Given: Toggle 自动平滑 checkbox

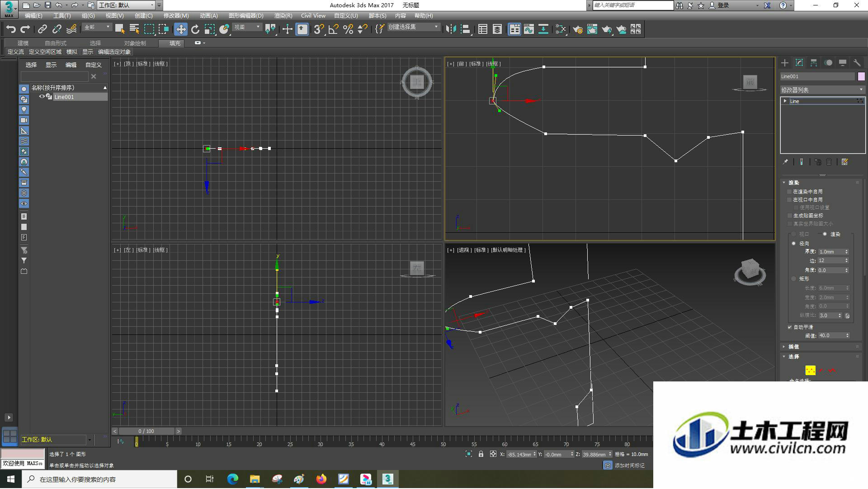Looking at the screenshot, I should coord(790,327).
